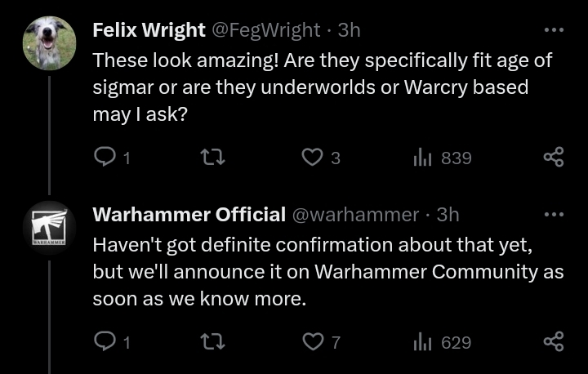Screen dimensions: 588x374
Task: Open more options for Warhammer Official's reply
Action: (554, 215)
